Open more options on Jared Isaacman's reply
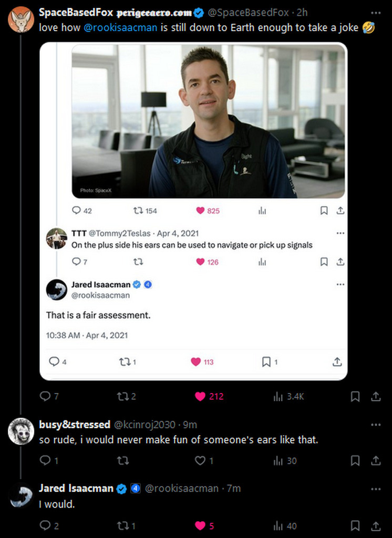The image size is (392, 538). [376, 489]
